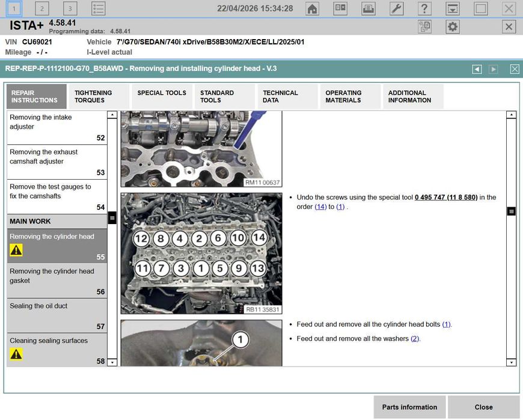Image resolution: width=523 pixels, height=420 pixels.
Task: Select step 52 Removing the intake adjuster
Action: [57, 127]
